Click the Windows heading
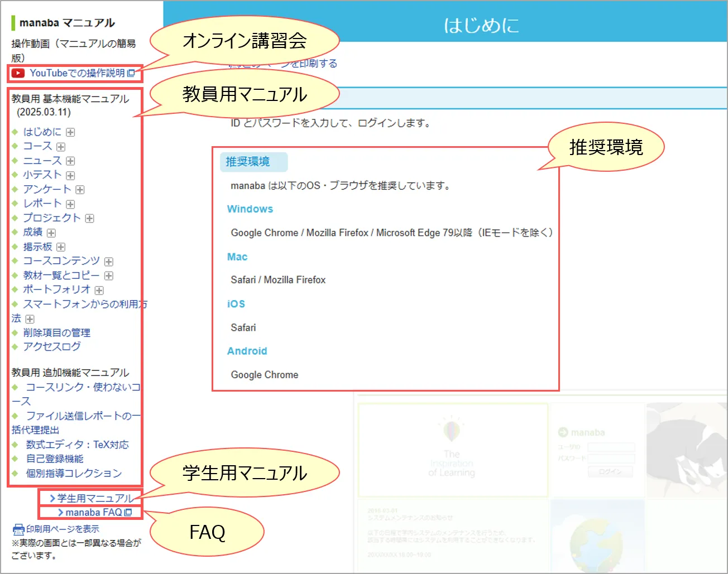Image resolution: width=728 pixels, height=574 pixels. pyautogui.click(x=250, y=209)
